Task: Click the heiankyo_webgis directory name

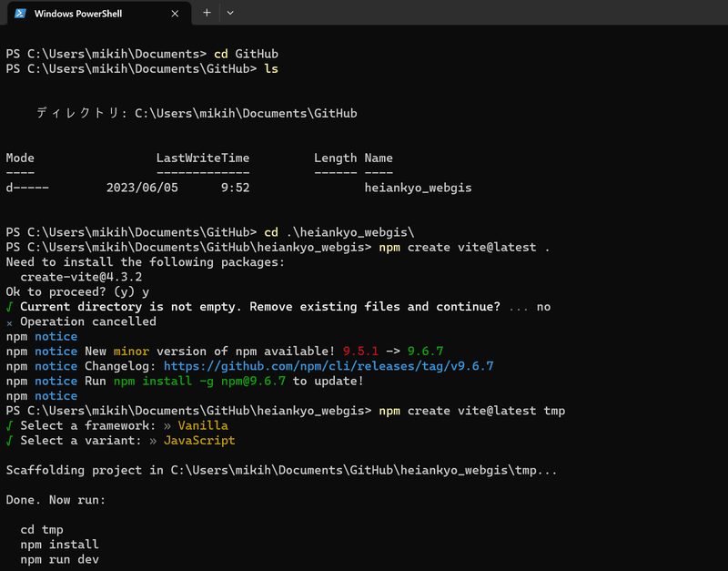Action: click(418, 188)
